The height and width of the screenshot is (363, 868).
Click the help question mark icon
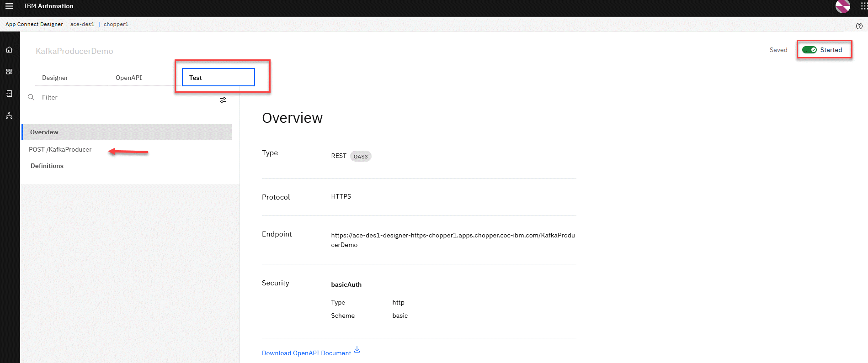click(859, 26)
